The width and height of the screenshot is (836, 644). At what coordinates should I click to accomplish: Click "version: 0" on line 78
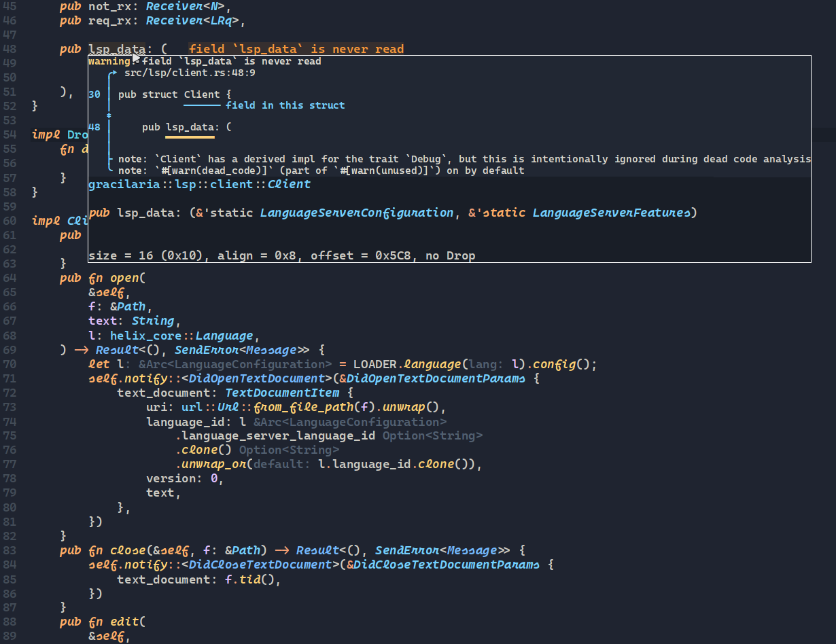click(x=181, y=478)
